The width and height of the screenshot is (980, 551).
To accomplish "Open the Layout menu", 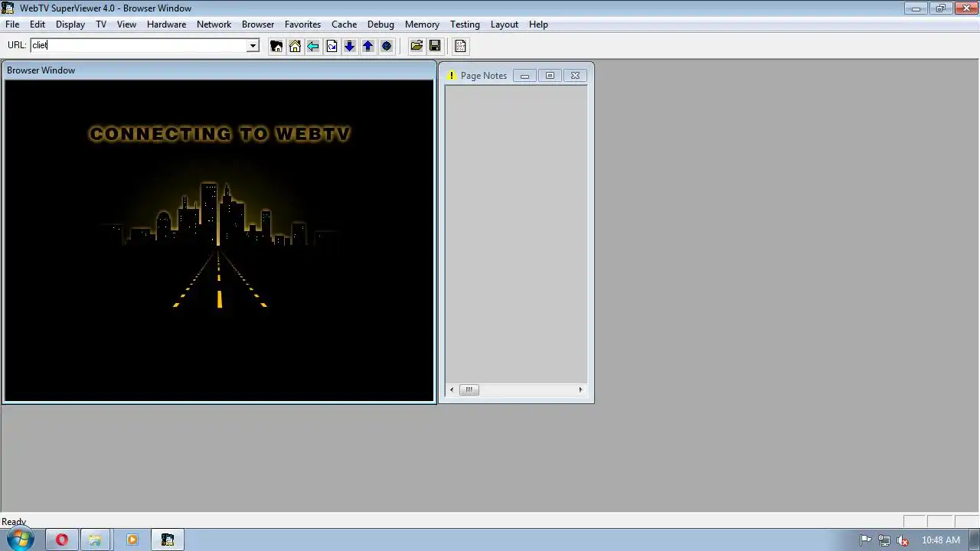I will coord(505,24).
